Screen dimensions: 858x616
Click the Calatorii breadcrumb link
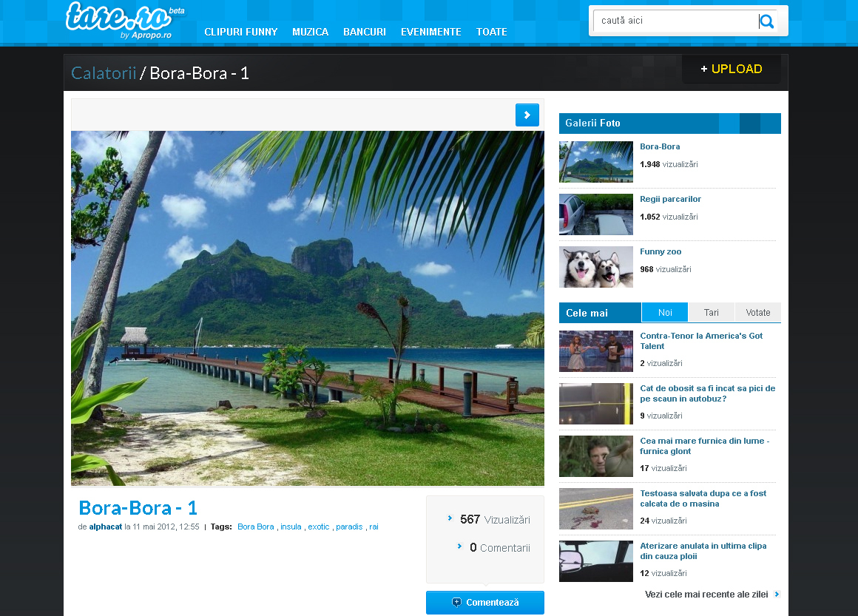[104, 73]
